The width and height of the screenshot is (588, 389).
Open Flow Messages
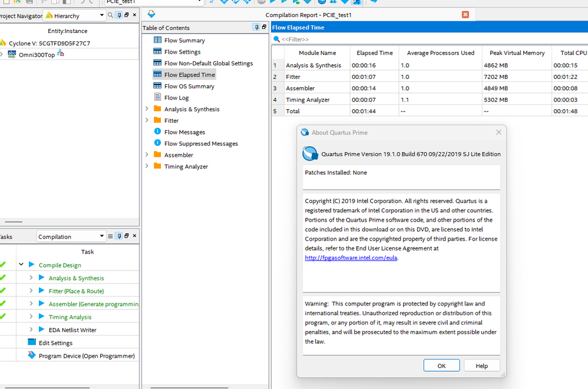184,133
